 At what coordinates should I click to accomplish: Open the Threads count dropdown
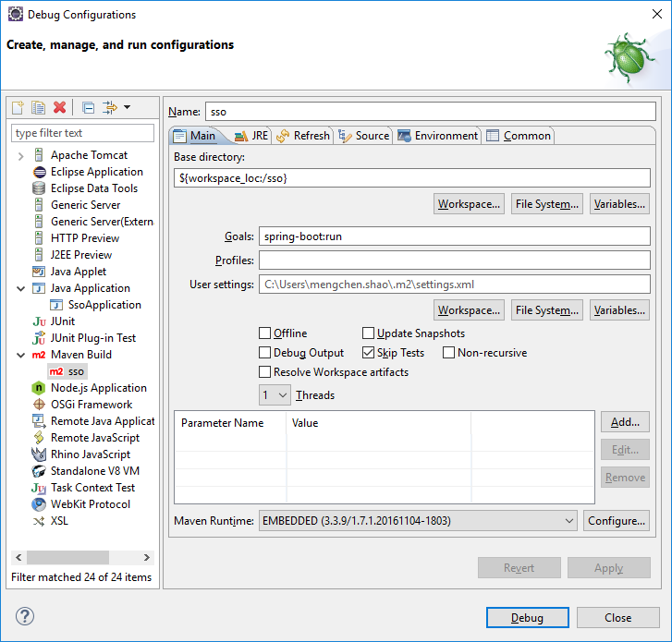click(275, 394)
